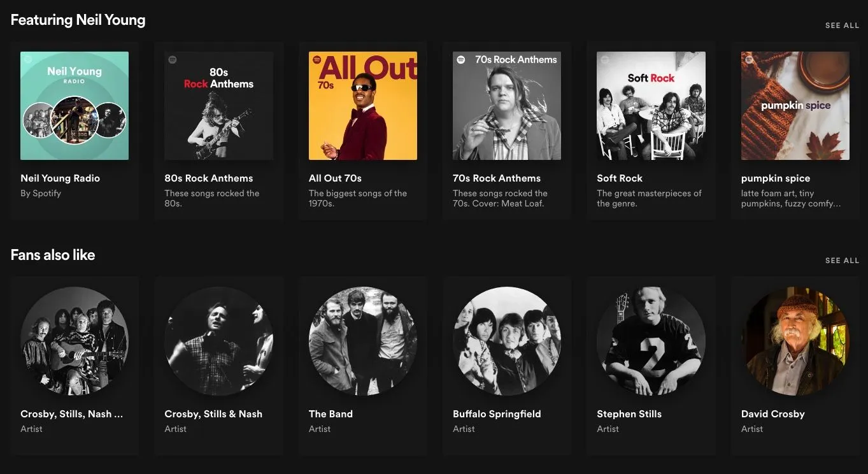See all artists in Fans also like
868x474 pixels.
tap(842, 261)
